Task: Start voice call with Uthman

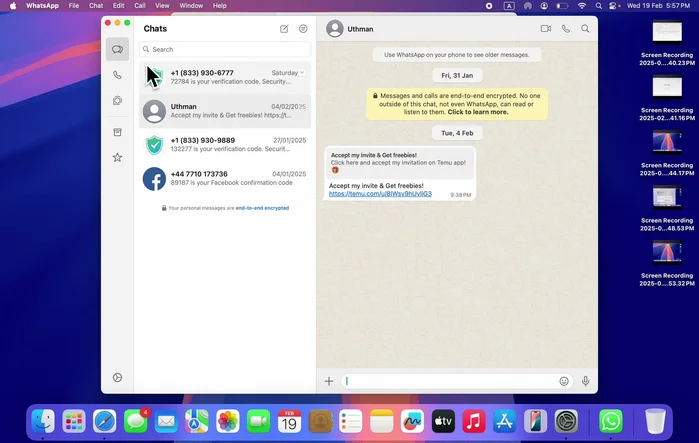Action: (x=566, y=29)
